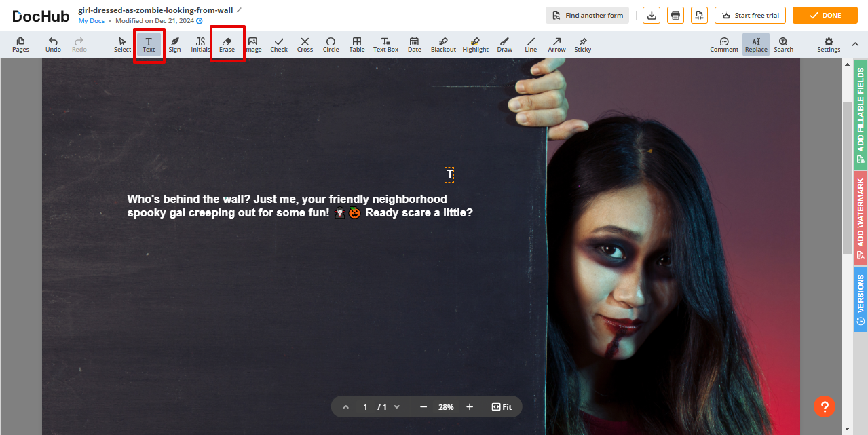
Task: Pick the Line tool
Action: click(531, 45)
